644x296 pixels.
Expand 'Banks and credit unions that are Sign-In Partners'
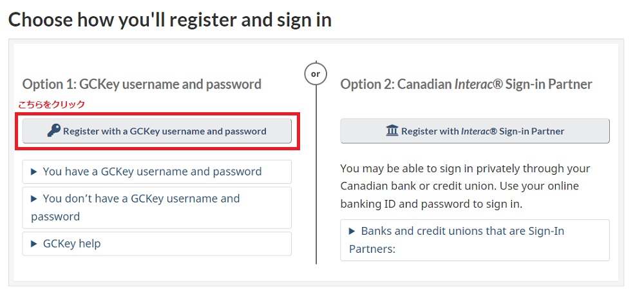click(475, 240)
